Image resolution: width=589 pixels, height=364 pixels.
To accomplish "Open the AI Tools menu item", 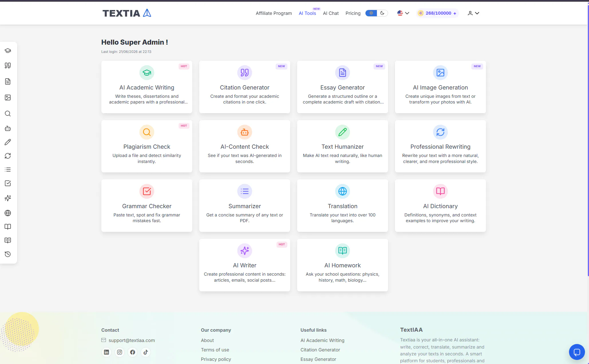I will click(307, 13).
